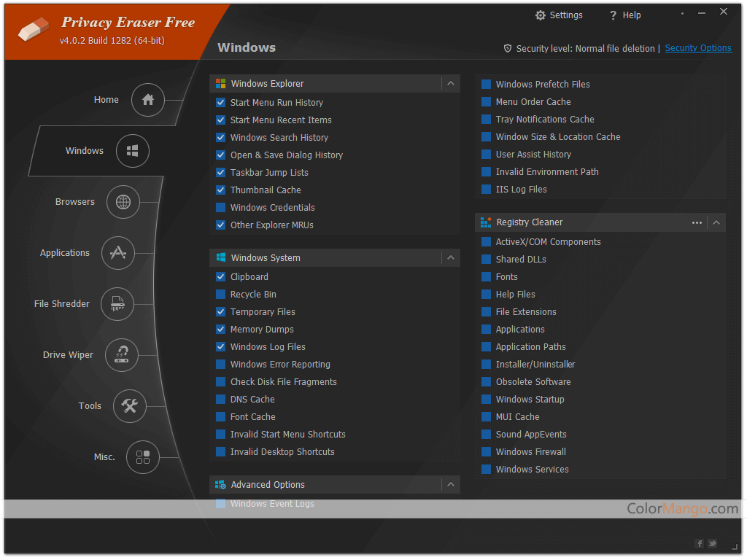Click the Security Options link
747x560 pixels.
tap(697, 48)
